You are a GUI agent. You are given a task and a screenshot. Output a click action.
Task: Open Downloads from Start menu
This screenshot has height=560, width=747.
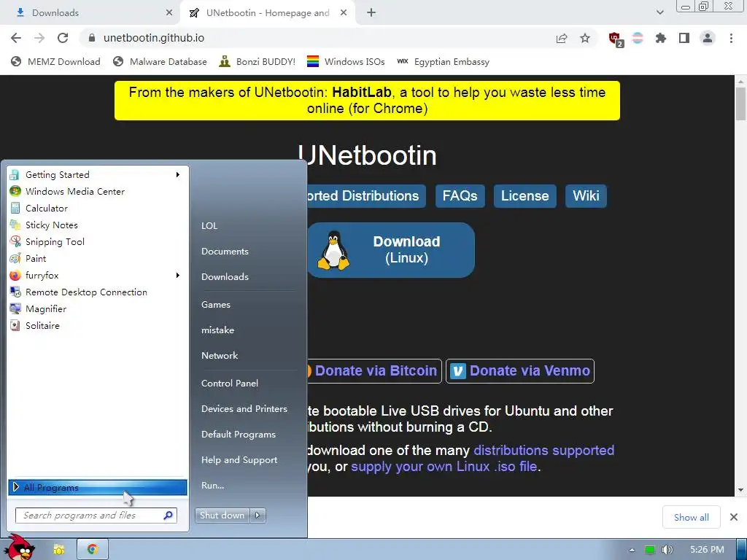point(225,276)
